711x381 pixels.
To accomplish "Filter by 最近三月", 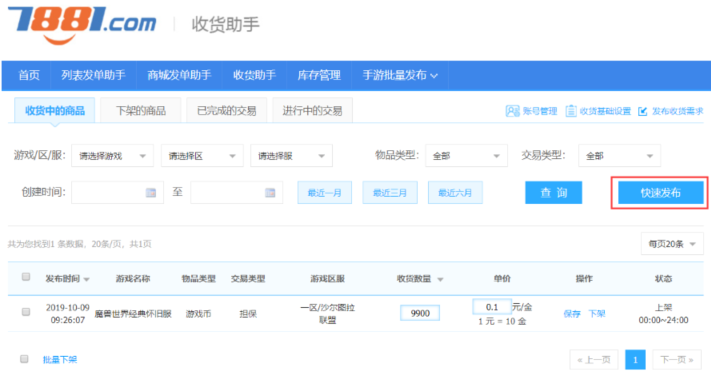I will coord(390,193).
